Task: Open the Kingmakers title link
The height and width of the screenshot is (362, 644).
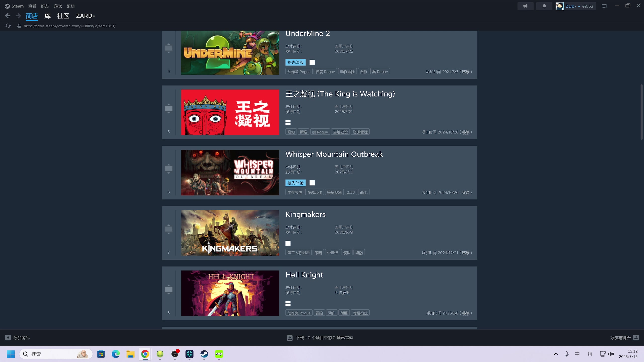Action: 305,214
